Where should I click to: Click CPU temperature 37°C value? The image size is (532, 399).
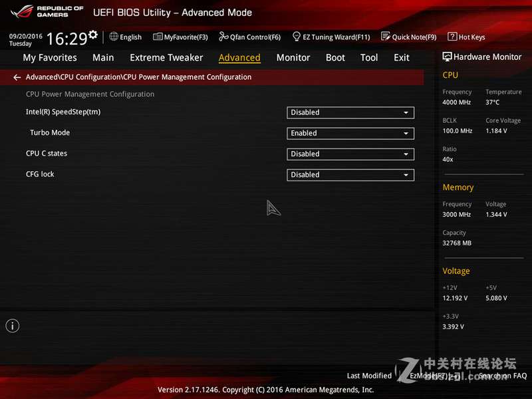click(x=492, y=102)
